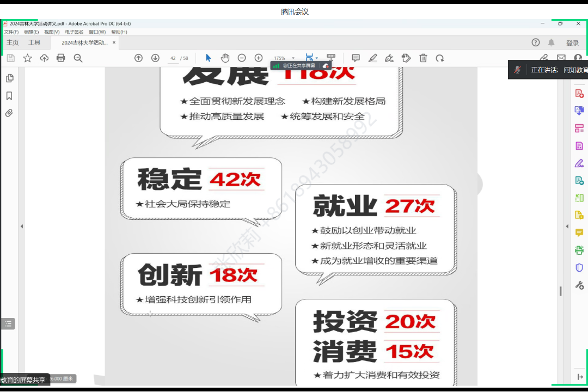Select the highlighter pen tool
Screen dimensions: 588x392
pyautogui.click(x=372, y=58)
